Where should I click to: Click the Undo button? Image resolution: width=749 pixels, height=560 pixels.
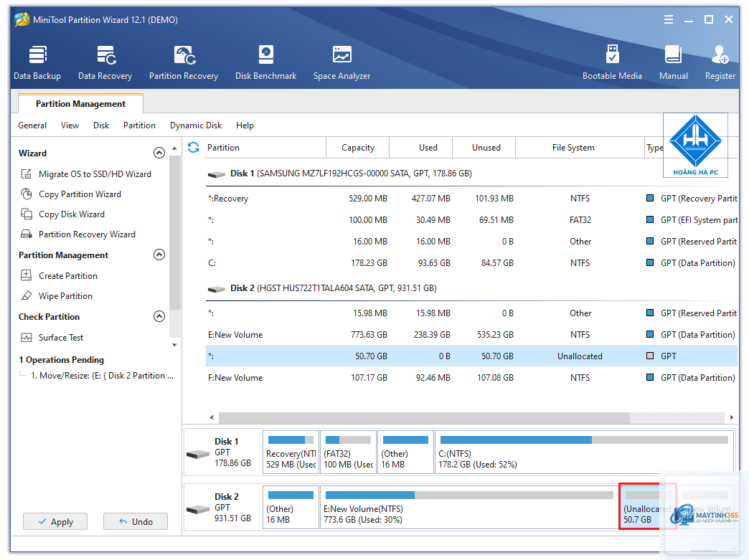pyautogui.click(x=136, y=521)
